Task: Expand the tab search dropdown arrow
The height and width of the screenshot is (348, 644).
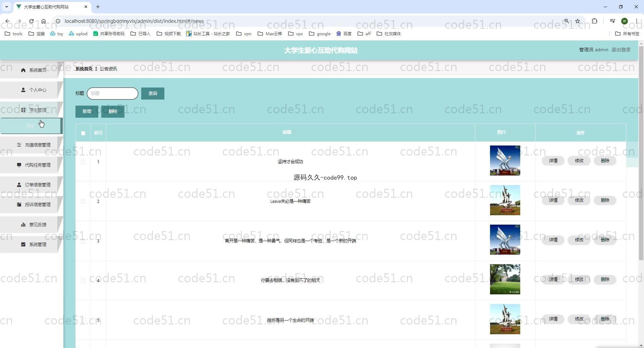Action: (6, 7)
